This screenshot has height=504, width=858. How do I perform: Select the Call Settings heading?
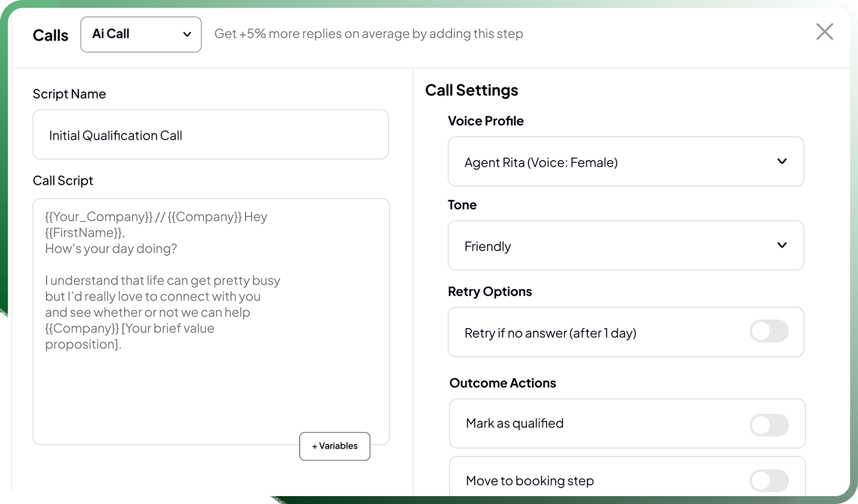click(471, 91)
